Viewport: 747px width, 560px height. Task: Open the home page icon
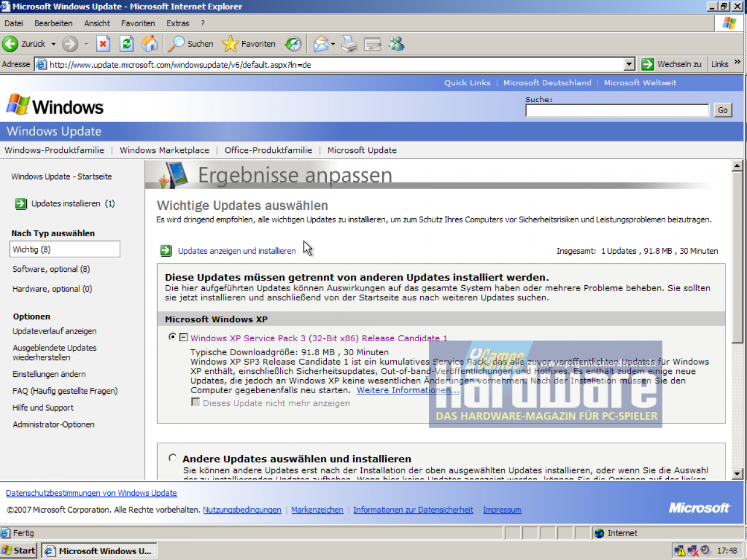point(149,44)
